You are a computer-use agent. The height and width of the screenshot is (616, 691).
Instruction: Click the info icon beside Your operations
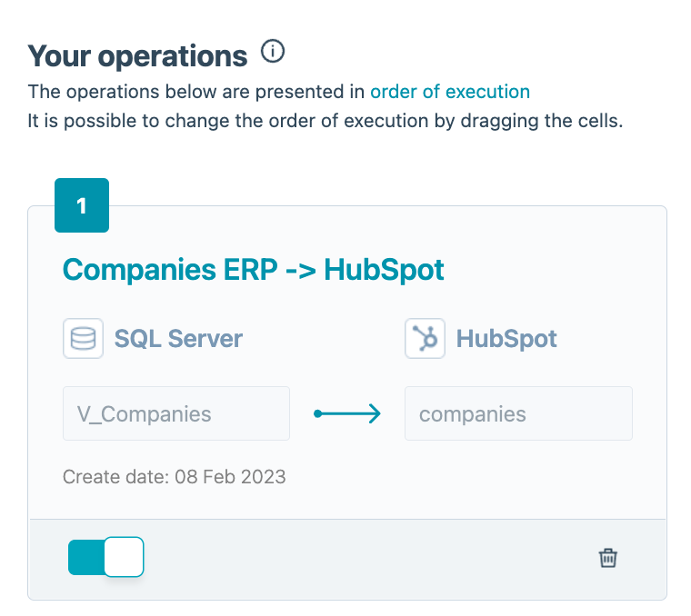point(272,53)
